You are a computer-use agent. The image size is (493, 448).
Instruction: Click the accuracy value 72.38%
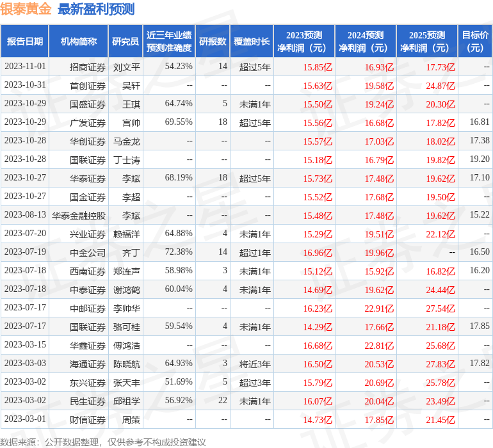[x=179, y=252]
